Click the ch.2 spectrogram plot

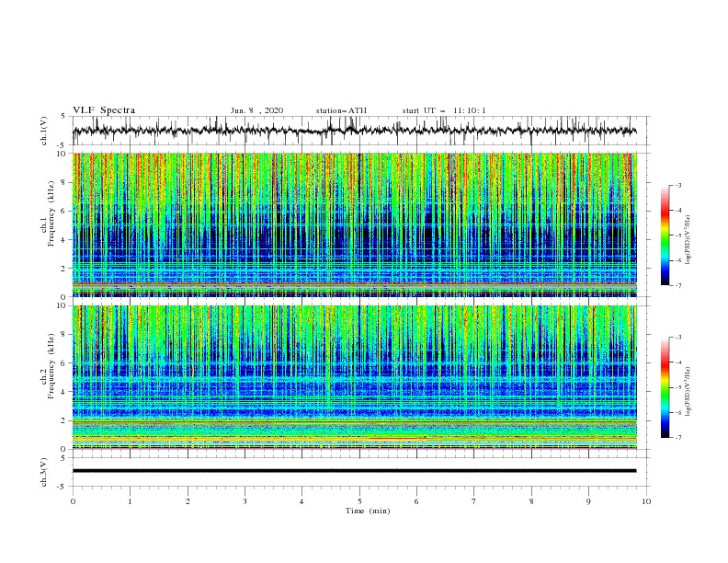point(354,377)
